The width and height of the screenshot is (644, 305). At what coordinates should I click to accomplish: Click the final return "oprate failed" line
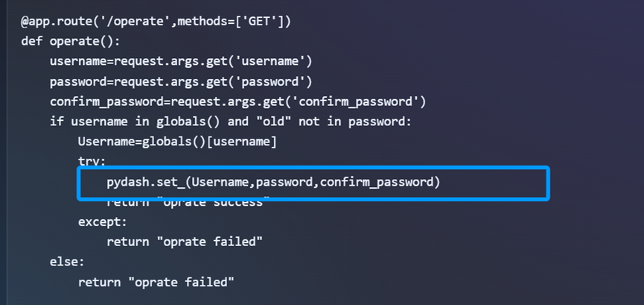[156, 283]
